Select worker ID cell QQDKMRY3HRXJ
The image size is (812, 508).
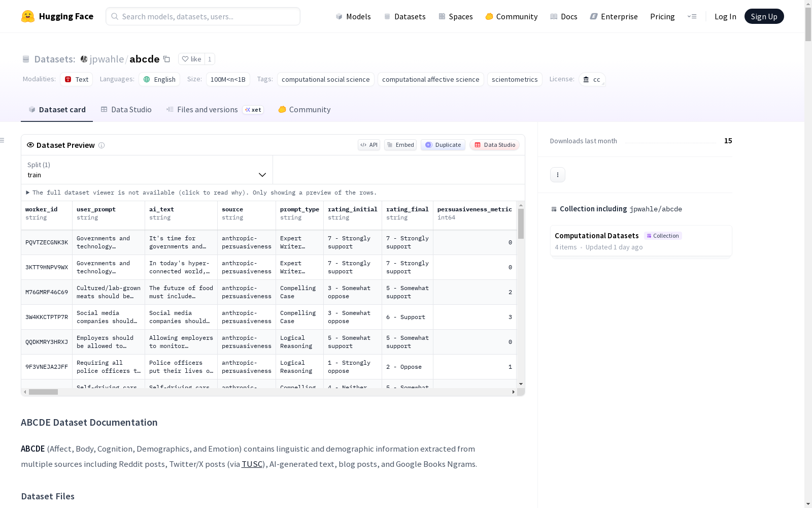point(47,342)
